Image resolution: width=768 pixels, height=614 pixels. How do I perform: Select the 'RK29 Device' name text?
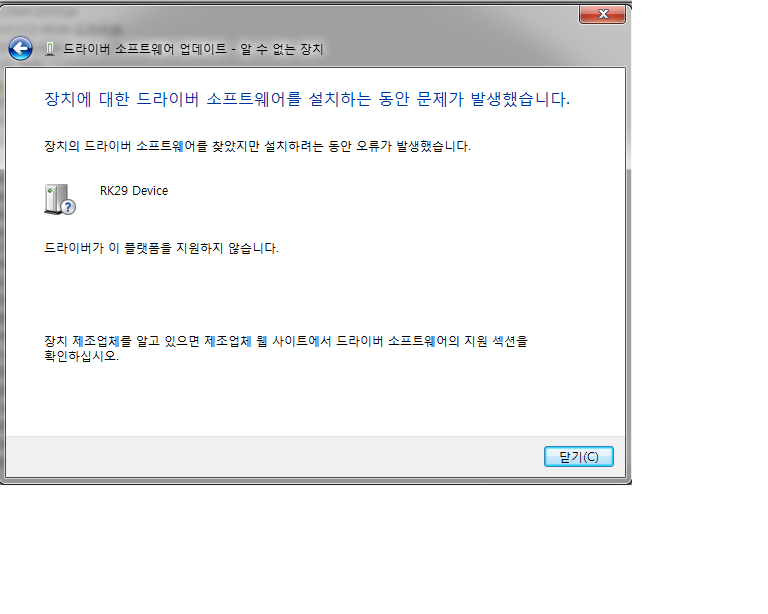coord(134,190)
